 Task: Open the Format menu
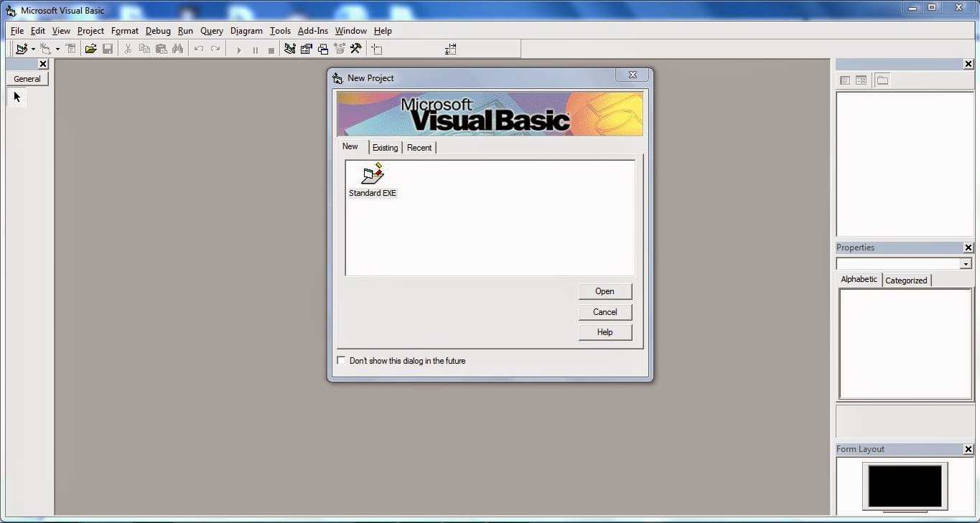(x=125, y=31)
